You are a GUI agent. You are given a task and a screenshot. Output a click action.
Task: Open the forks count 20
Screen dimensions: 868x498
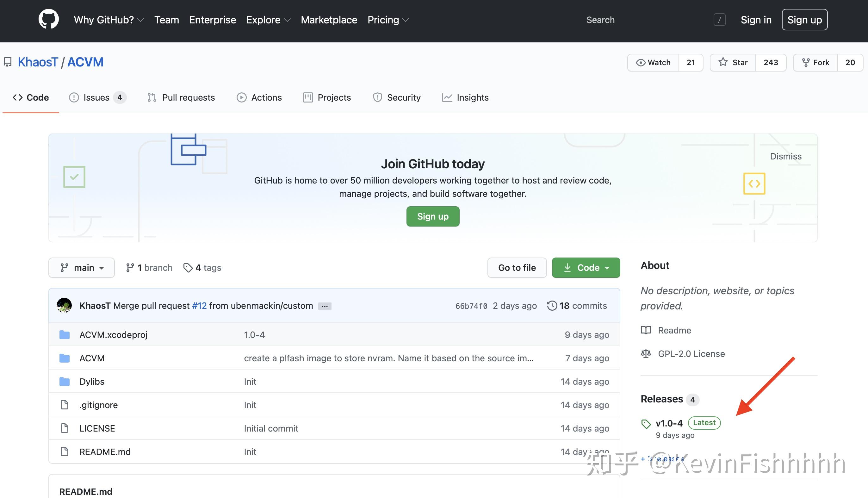[x=850, y=63]
